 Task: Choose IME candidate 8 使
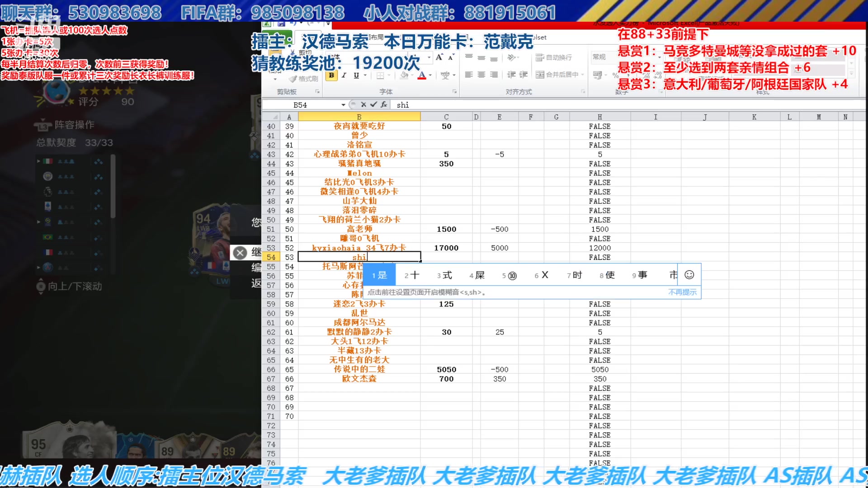(607, 275)
